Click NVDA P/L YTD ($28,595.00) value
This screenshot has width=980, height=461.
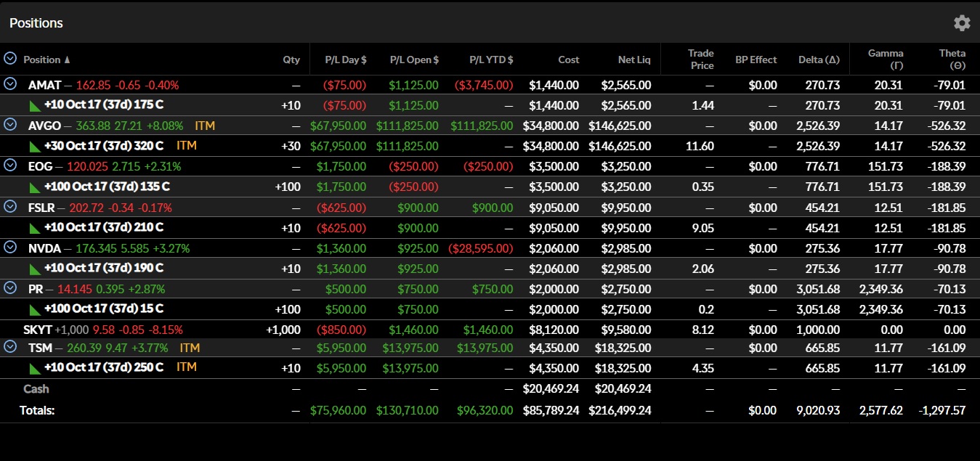click(481, 248)
